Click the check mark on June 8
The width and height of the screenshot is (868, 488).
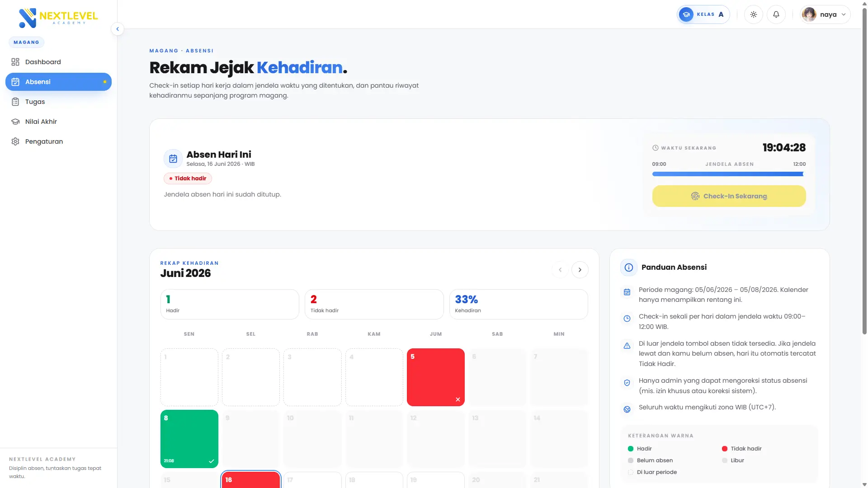[x=211, y=461]
